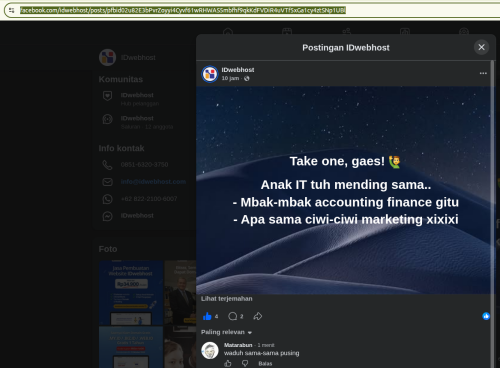Click the IDwebhost profile avatar in post
Screen dimensions: 500x368
pyautogui.click(x=210, y=74)
